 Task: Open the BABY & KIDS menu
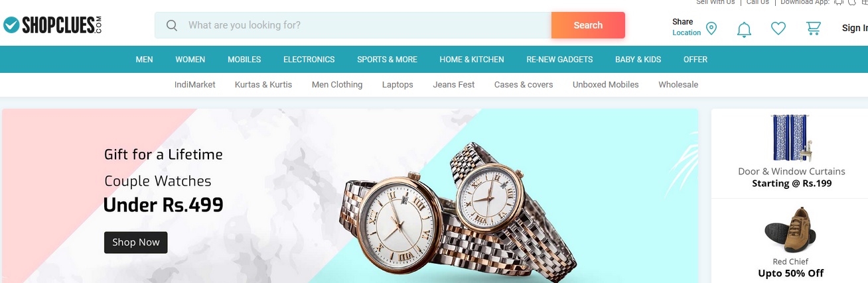click(638, 59)
